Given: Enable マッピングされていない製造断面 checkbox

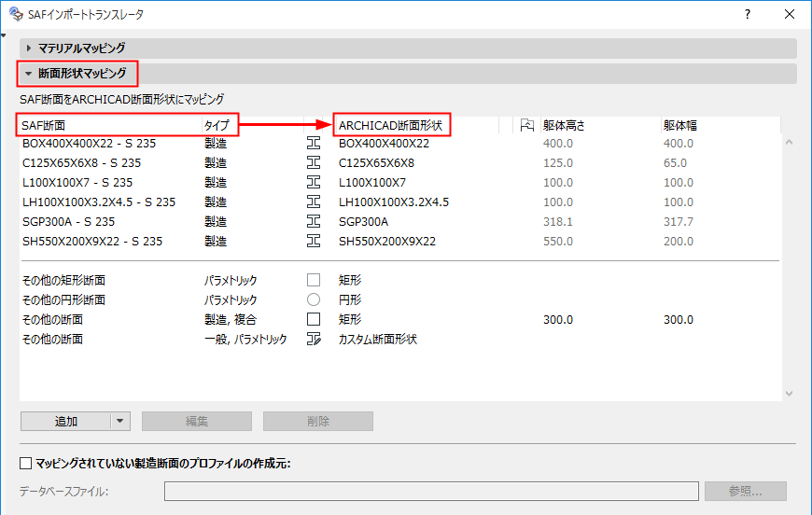Looking at the screenshot, I should [x=25, y=464].
